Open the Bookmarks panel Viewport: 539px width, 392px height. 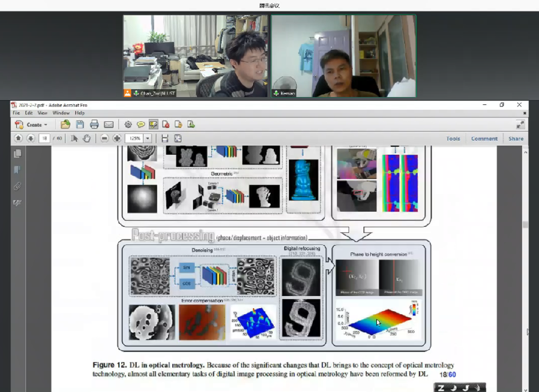(17, 170)
